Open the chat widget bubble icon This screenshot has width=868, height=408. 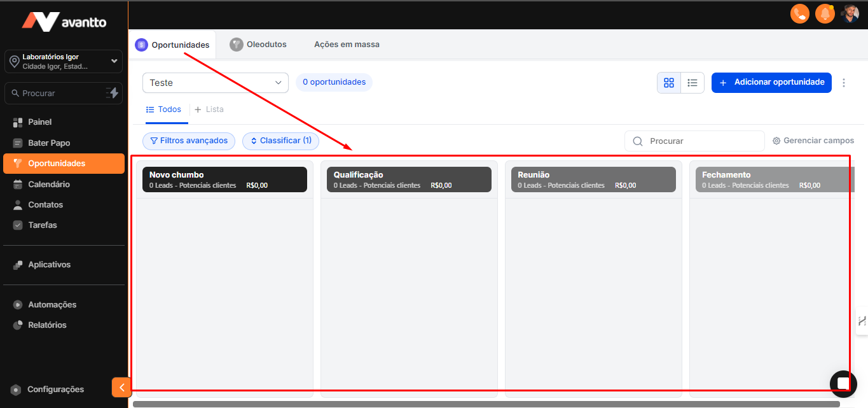[x=843, y=383]
